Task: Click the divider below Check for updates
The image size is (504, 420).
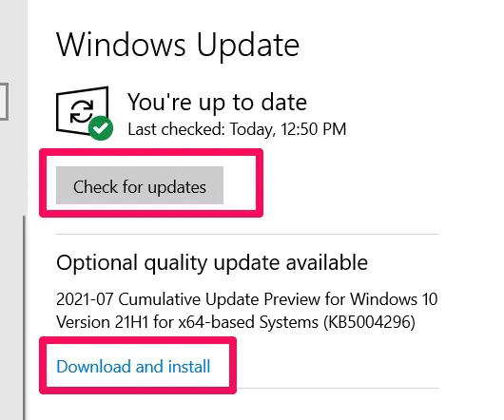Action: [x=247, y=234]
